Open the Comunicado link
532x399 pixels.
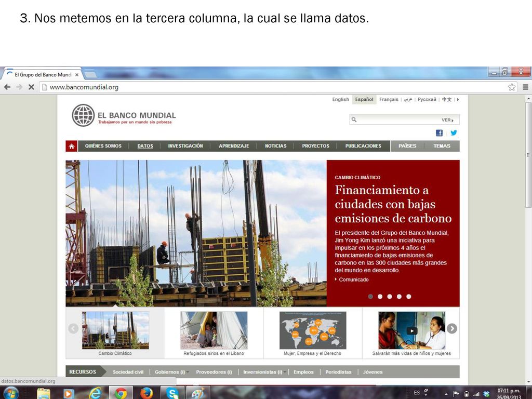[x=353, y=280]
